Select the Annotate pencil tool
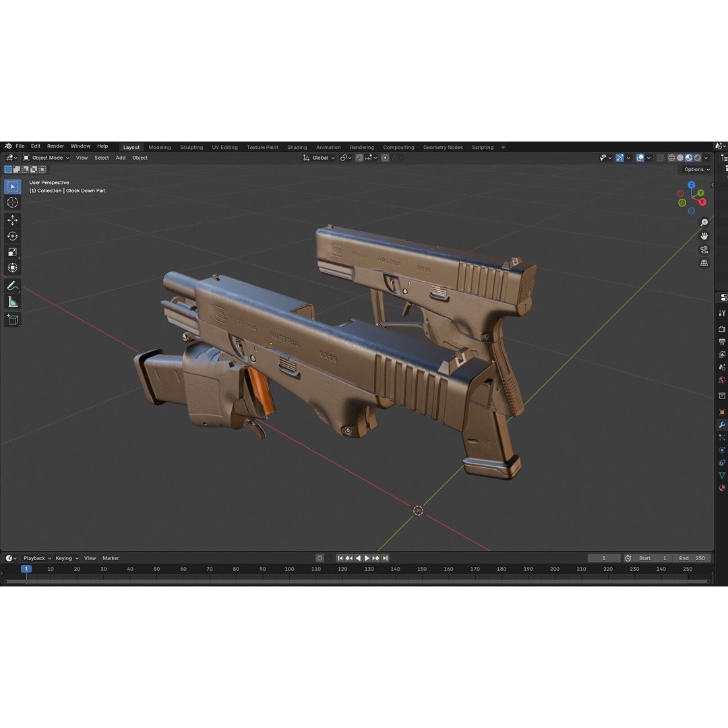 pos(13,286)
